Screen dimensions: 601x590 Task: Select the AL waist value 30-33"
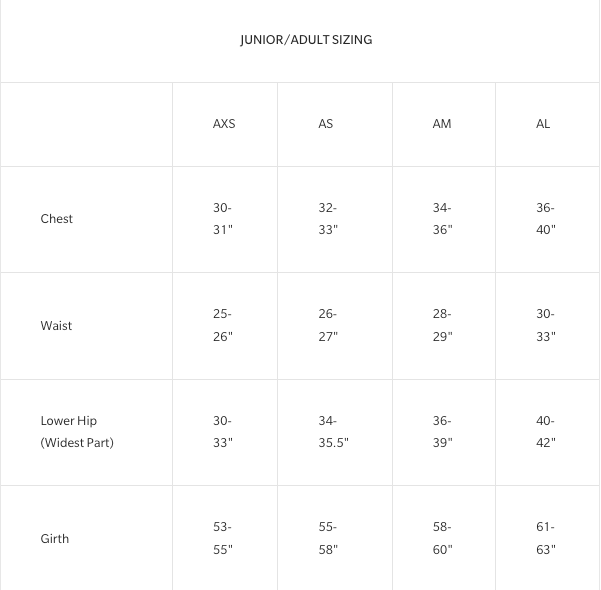545,325
